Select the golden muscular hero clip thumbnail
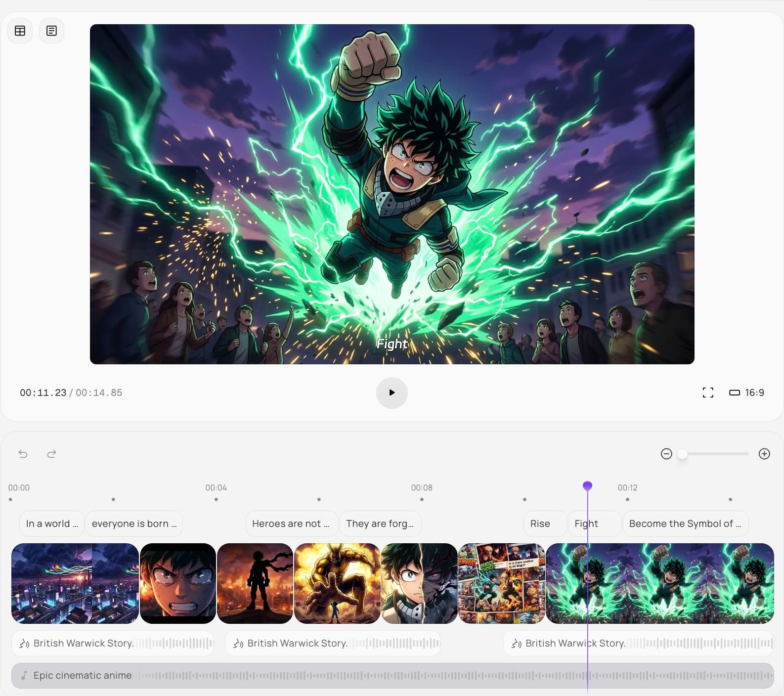 [x=337, y=583]
